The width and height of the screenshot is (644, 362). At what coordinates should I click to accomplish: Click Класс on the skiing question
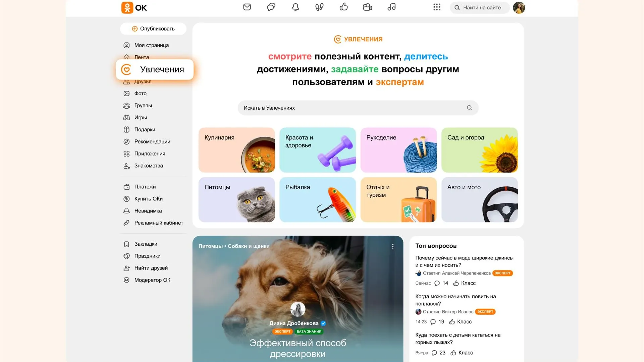(462, 353)
